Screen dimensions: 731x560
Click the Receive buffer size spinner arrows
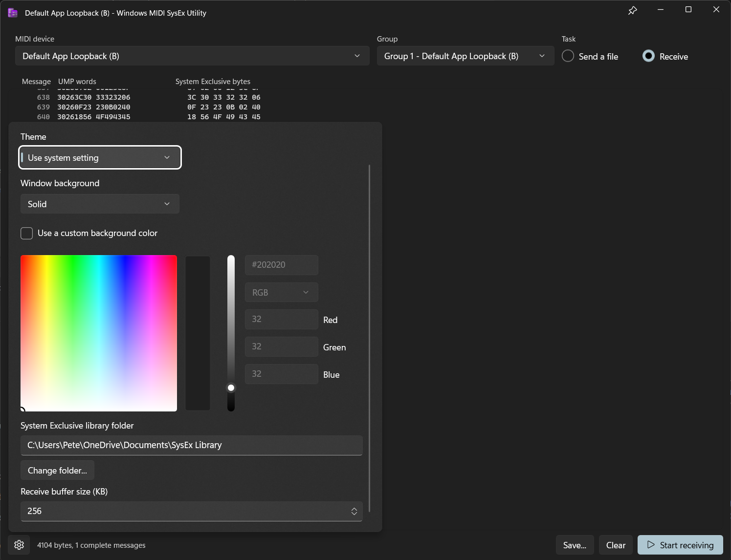tap(354, 511)
